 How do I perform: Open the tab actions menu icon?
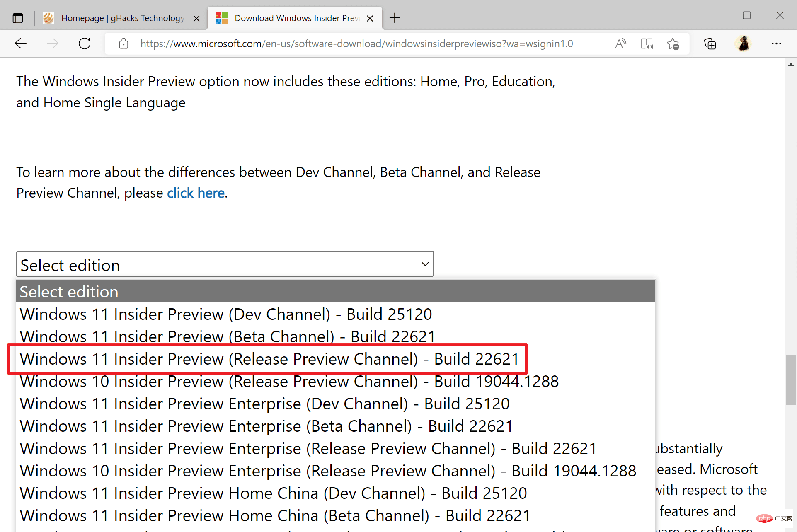tap(18, 18)
